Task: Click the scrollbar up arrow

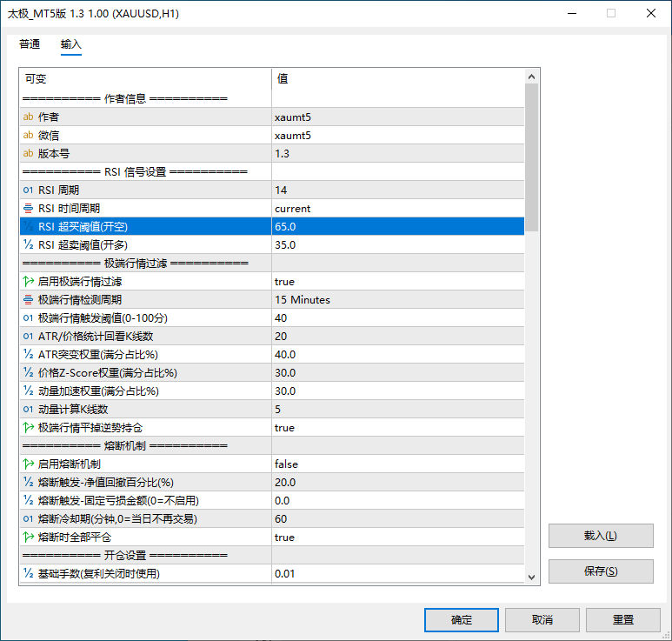Action: point(531,77)
